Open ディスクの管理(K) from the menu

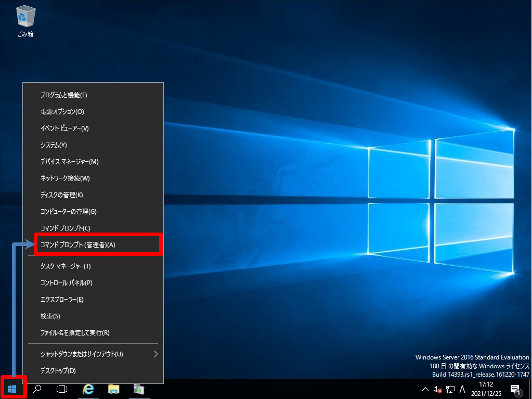93,195
